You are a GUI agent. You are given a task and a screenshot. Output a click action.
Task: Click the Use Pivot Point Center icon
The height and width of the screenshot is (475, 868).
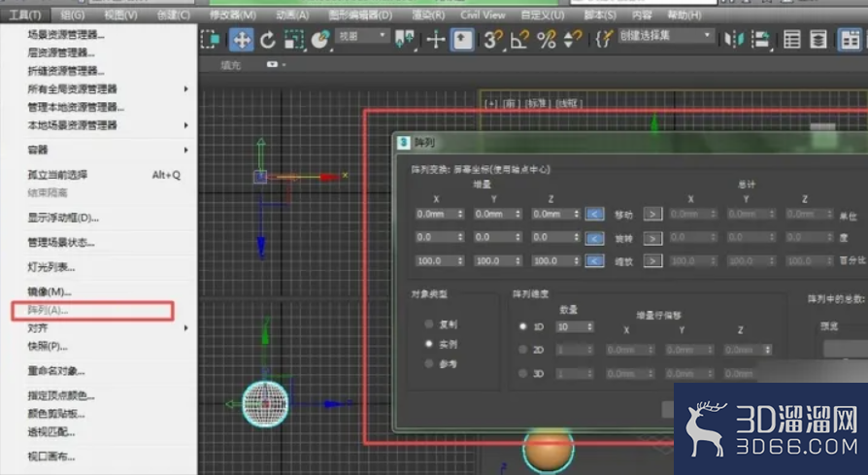point(405,39)
